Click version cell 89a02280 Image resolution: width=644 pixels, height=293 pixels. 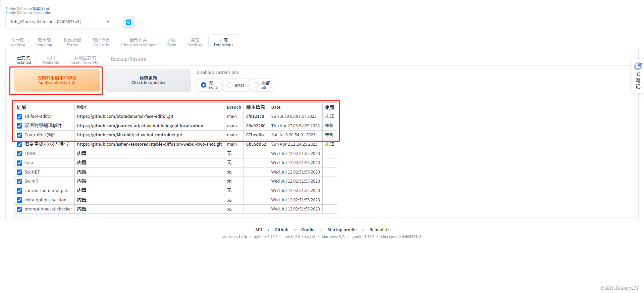(256, 126)
